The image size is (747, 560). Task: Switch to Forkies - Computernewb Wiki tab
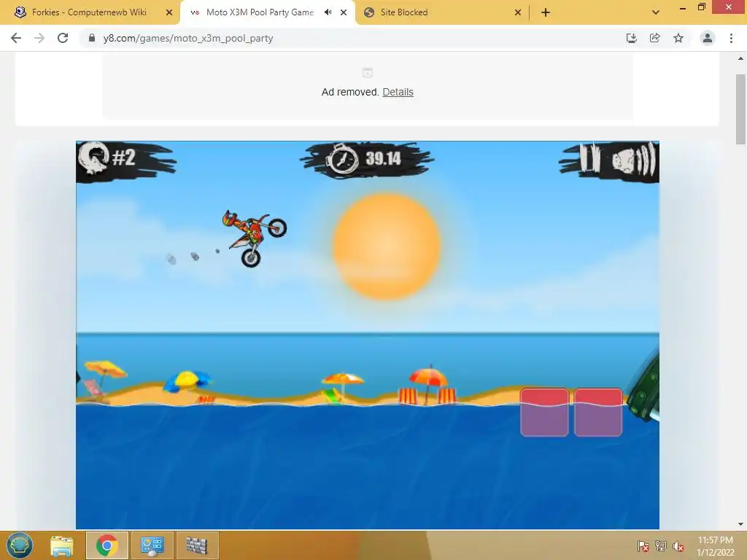(90, 12)
